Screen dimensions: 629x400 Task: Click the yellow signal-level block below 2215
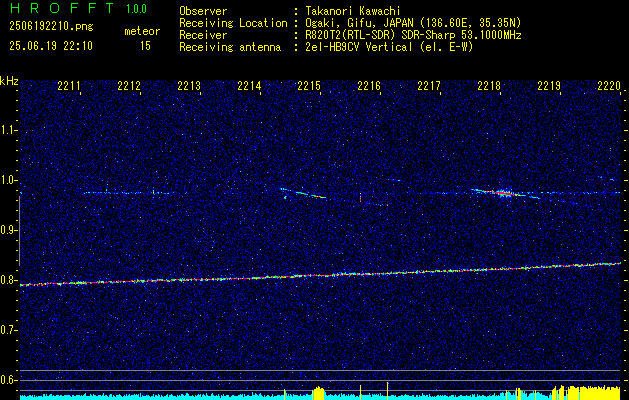(319, 392)
